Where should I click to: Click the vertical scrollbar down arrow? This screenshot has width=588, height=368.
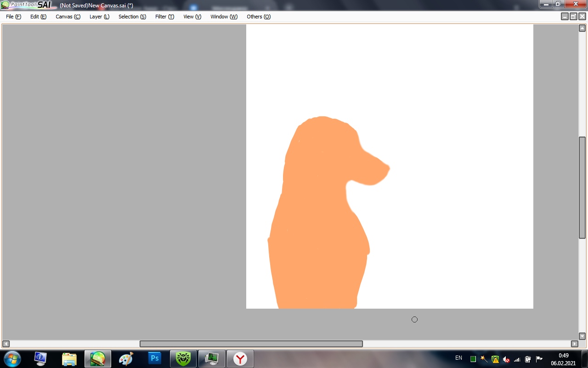click(582, 336)
